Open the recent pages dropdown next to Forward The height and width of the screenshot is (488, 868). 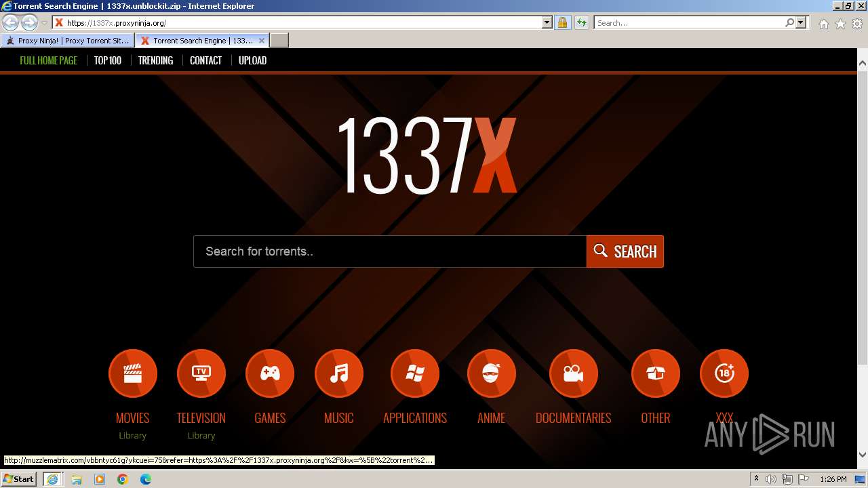click(x=44, y=23)
